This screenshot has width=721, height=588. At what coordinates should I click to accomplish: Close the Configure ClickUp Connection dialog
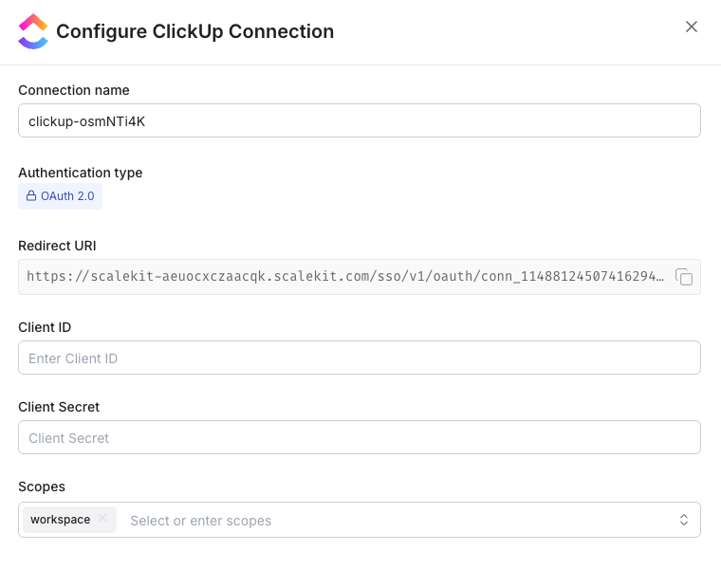pos(692,27)
